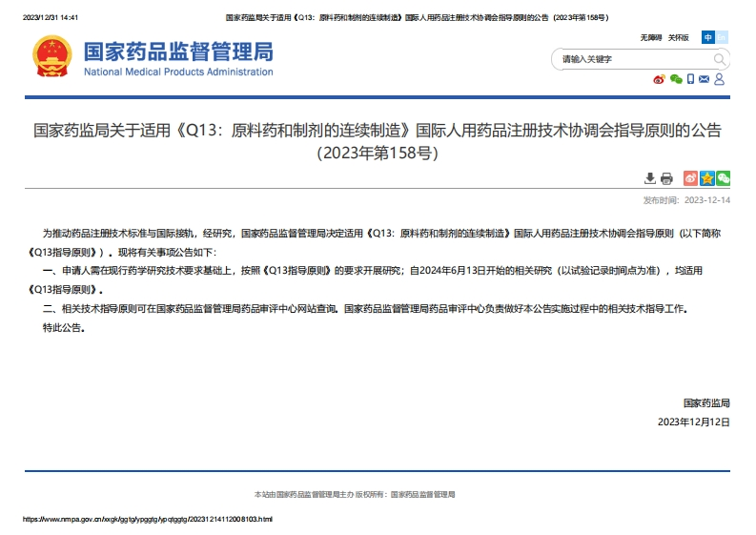Focus the 请输入关键字 search field
756x535 pixels.
pos(629,59)
